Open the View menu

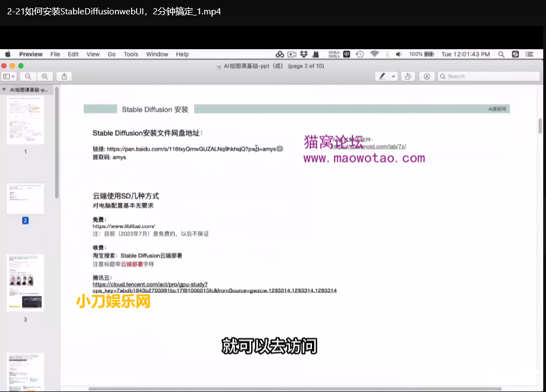(93, 54)
